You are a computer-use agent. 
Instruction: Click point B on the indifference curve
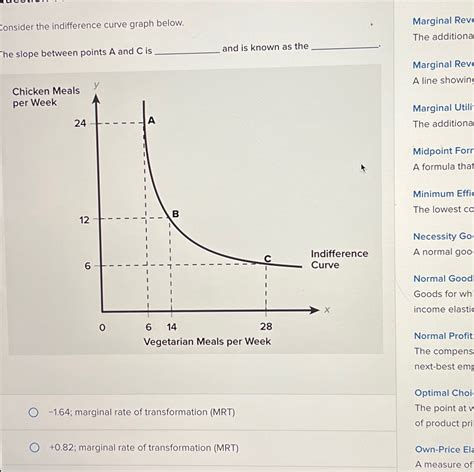point(175,214)
